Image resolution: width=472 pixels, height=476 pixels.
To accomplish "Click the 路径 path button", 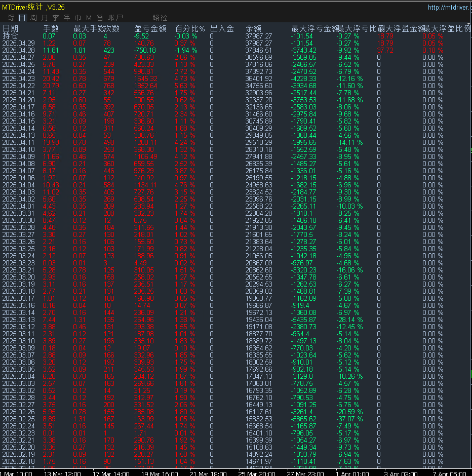I will [x=160, y=18].
